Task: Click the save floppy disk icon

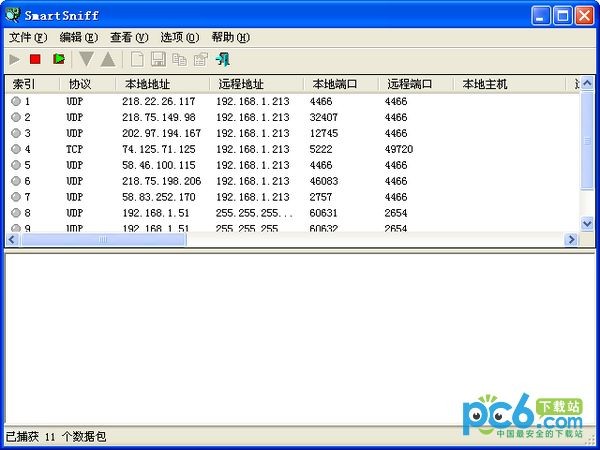Action: click(x=158, y=59)
